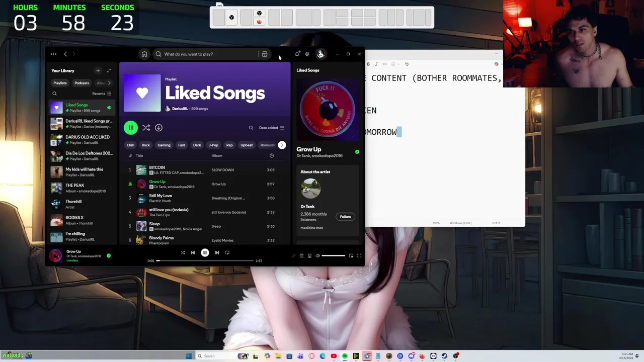Open YouTube from the Windows taskbar
Viewport: 644px width, 362px height.
pos(334,356)
